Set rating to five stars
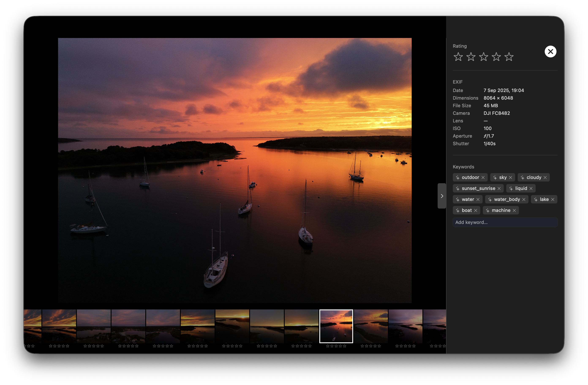The image size is (588, 385). [509, 57]
